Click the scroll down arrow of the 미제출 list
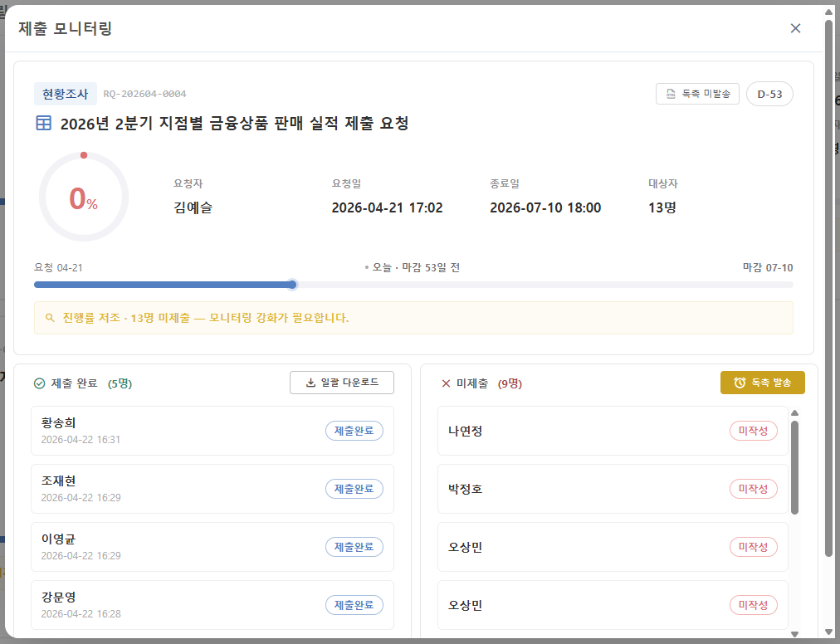 click(794, 634)
